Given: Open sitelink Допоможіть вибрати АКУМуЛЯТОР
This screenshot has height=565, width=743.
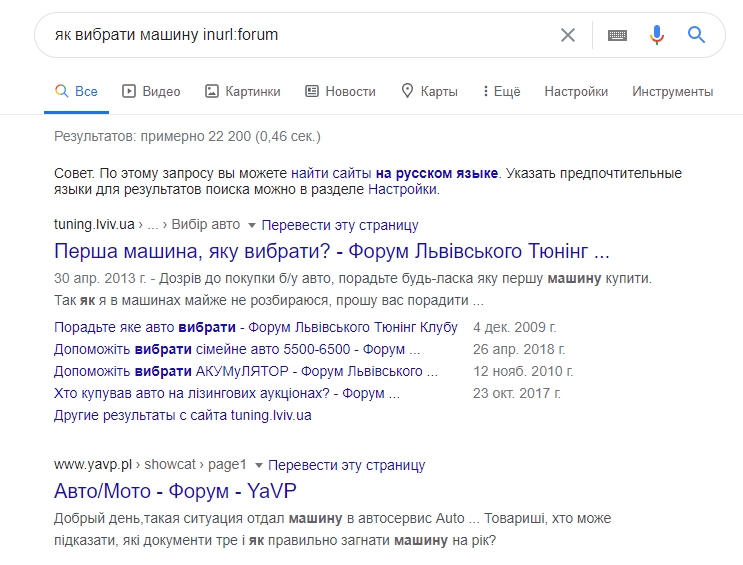Looking at the screenshot, I should 245,371.
